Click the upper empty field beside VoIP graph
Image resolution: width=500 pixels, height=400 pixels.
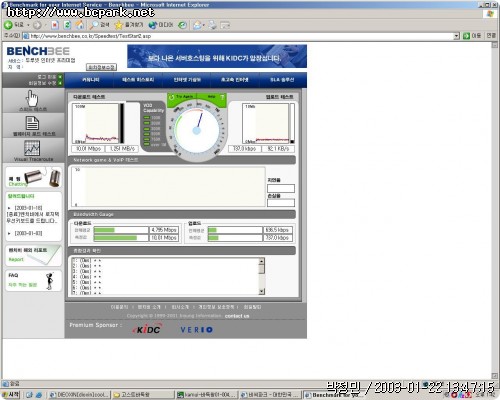[281, 188]
